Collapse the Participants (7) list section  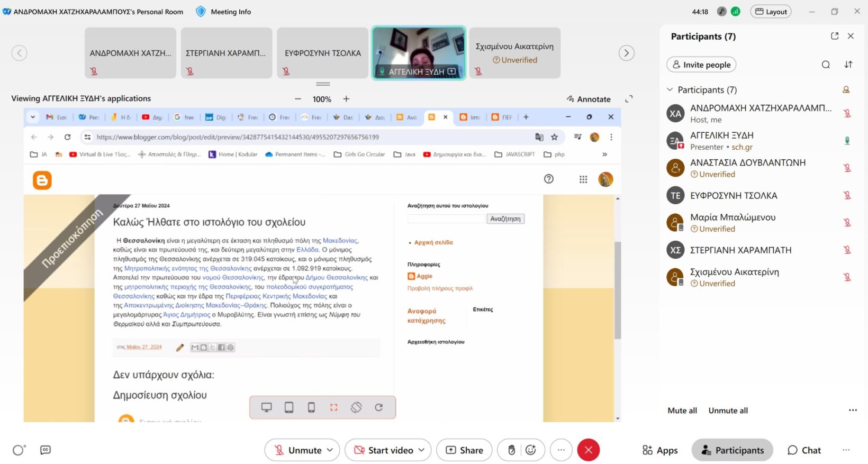click(x=670, y=90)
